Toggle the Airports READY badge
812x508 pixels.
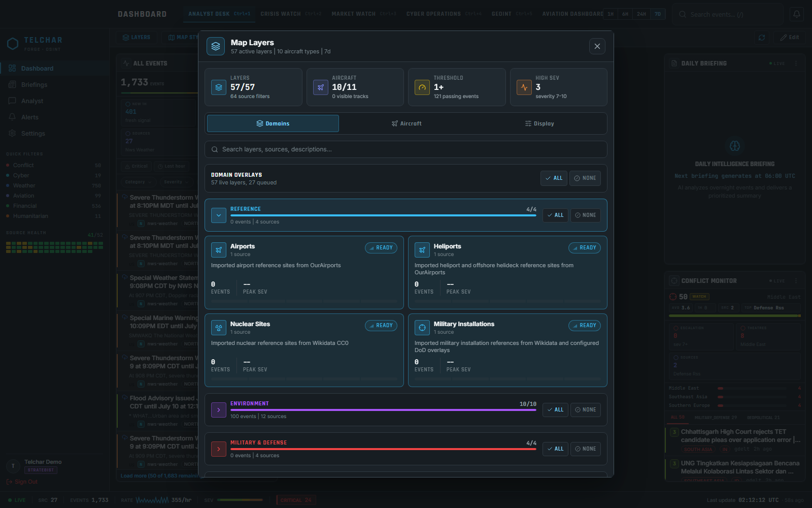[x=381, y=248]
